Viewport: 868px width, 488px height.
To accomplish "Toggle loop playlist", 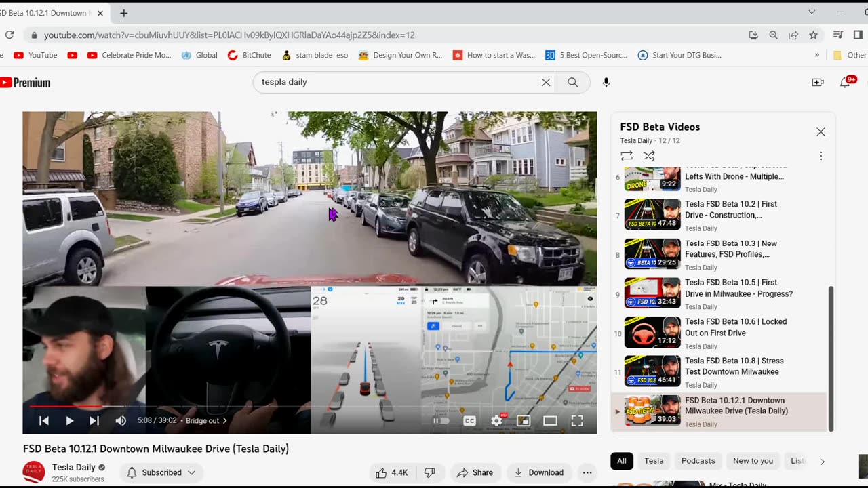I will (627, 156).
